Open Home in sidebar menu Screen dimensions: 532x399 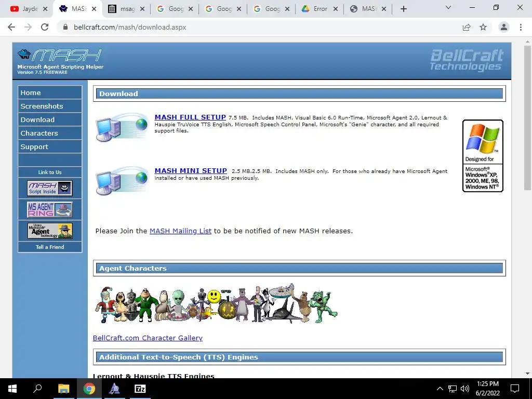[50, 92]
